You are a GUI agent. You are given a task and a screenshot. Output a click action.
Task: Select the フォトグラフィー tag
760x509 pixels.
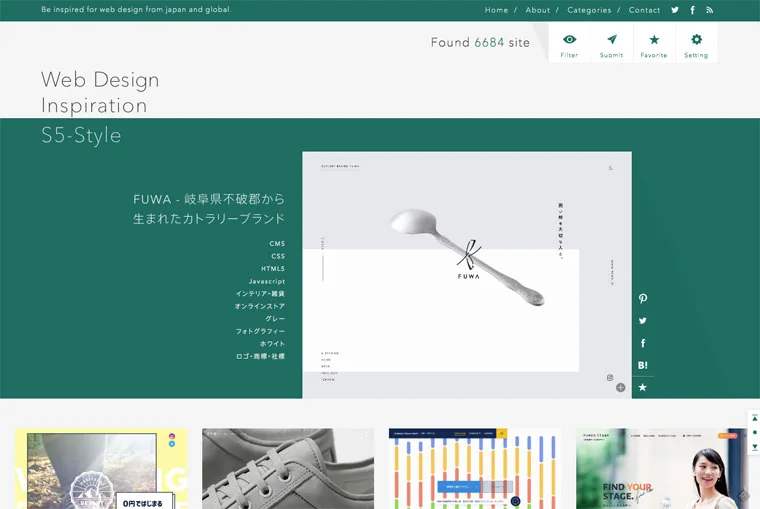pos(260,331)
